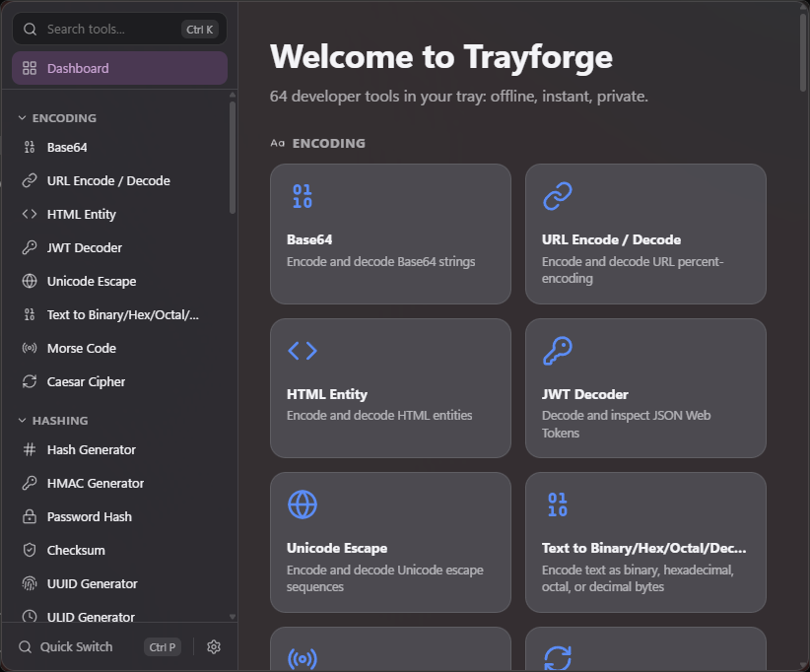Screen dimensions: 810x672
Task: Click blue binary icon on Text to Binary card
Action: click(558, 504)
